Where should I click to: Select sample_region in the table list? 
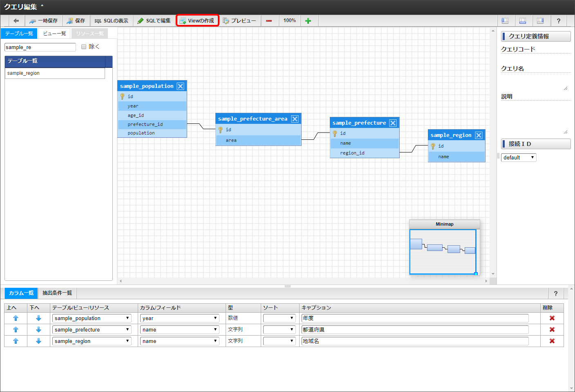(x=55, y=73)
